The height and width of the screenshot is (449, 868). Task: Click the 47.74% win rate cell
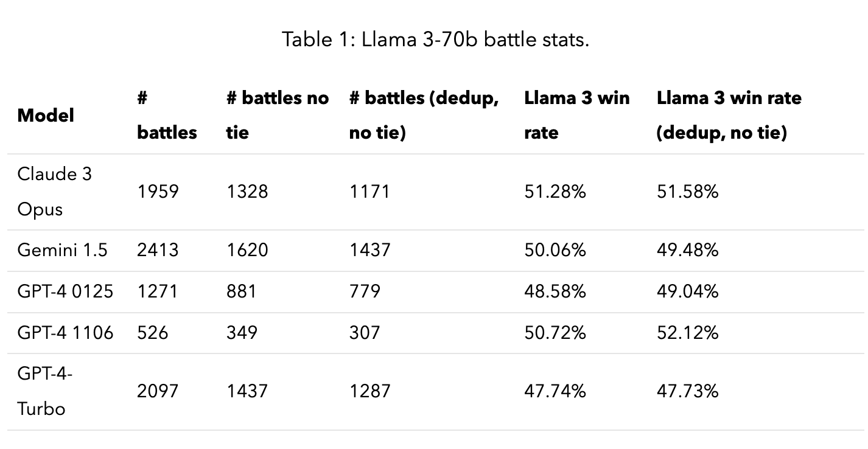click(555, 391)
